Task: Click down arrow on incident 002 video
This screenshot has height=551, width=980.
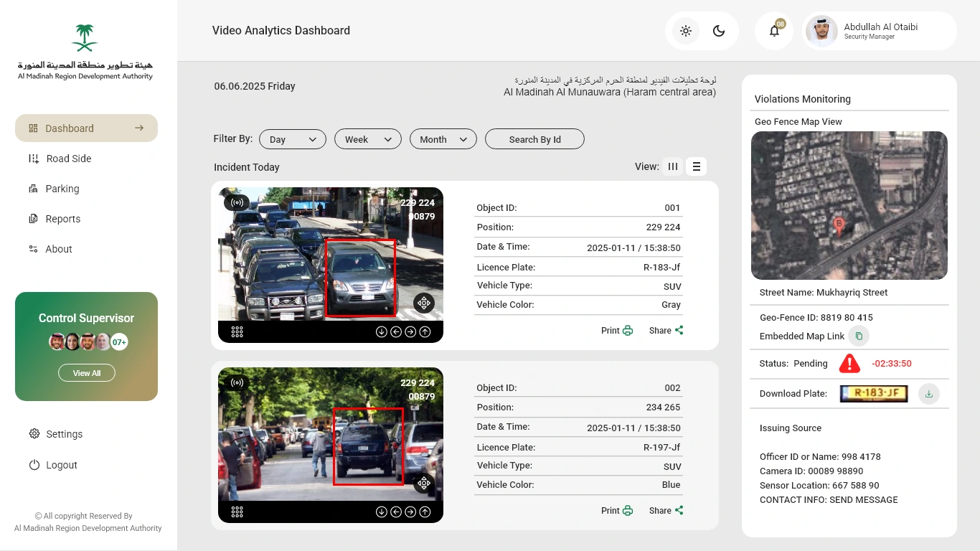Action: coord(382,512)
